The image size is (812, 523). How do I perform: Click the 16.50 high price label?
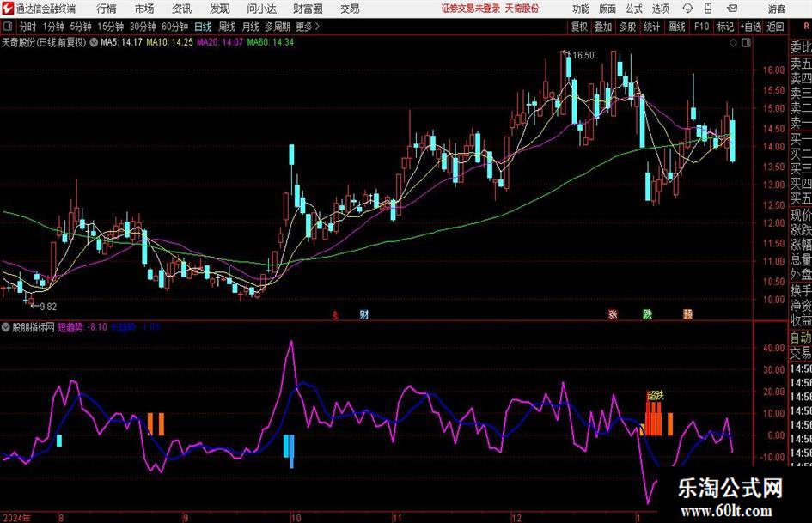tap(583, 55)
